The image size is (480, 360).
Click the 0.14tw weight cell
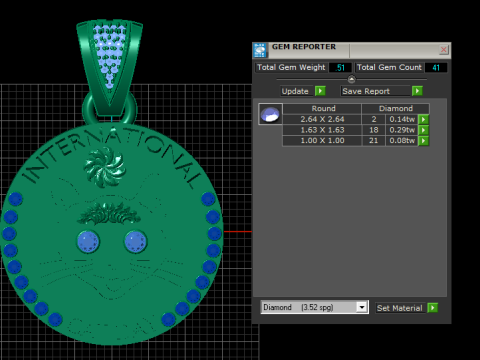click(x=402, y=119)
